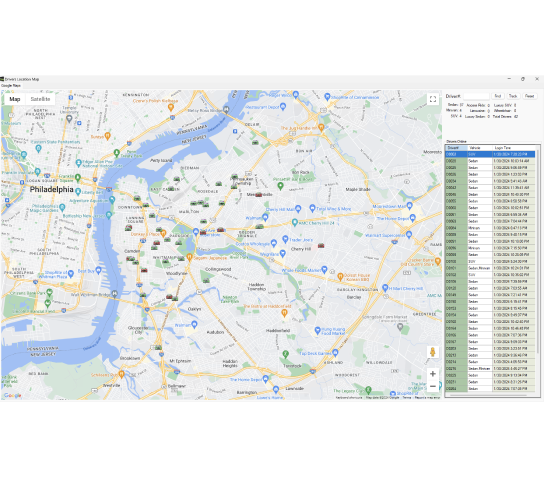Open the Google logo link on map

[12, 395]
